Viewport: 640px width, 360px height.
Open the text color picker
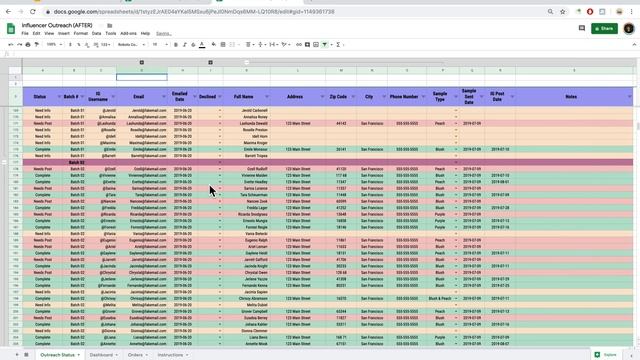202,44
